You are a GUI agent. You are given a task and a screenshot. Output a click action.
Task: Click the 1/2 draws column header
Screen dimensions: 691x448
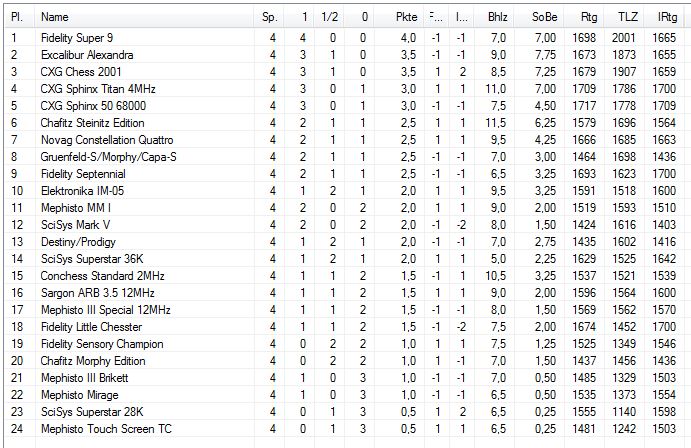click(x=330, y=17)
